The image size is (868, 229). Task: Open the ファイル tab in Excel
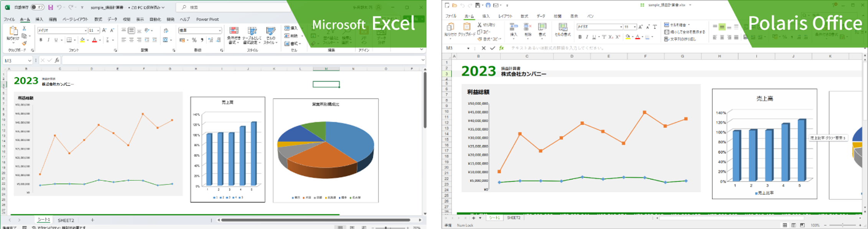tap(9, 19)
